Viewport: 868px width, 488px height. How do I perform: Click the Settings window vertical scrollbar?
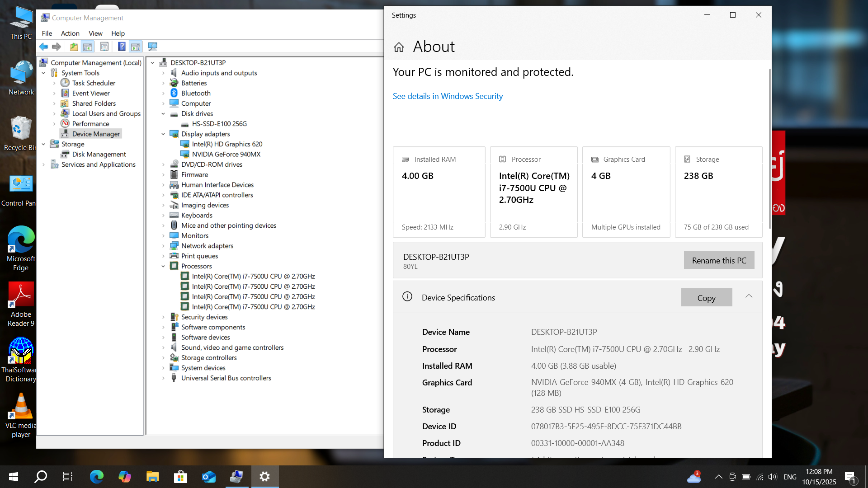click(769, 149)
